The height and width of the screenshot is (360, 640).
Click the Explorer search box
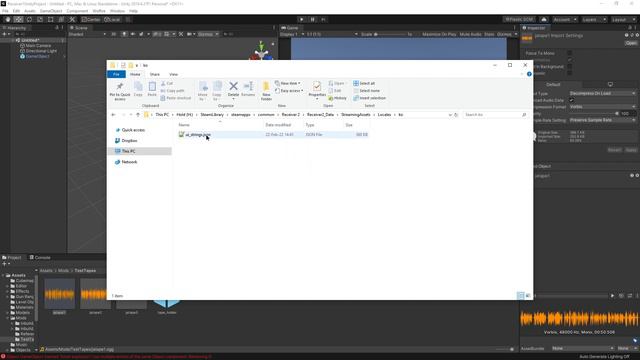click(x=495, y=115)
